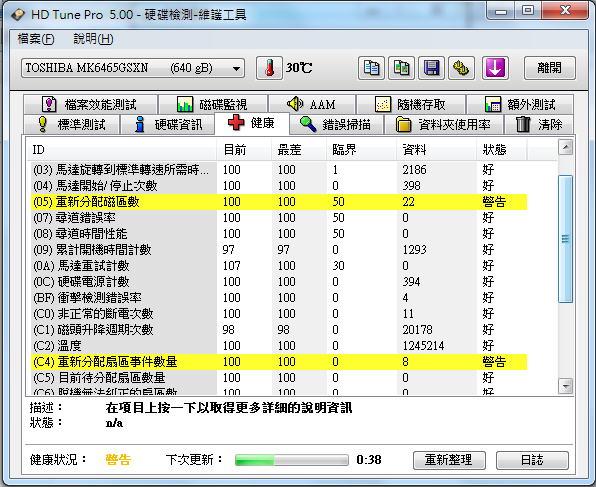Switch to the 硬碟資訊 tab
Image resolution: width=596 pixels, height=487 pixels.
click(x=168, y=124)
